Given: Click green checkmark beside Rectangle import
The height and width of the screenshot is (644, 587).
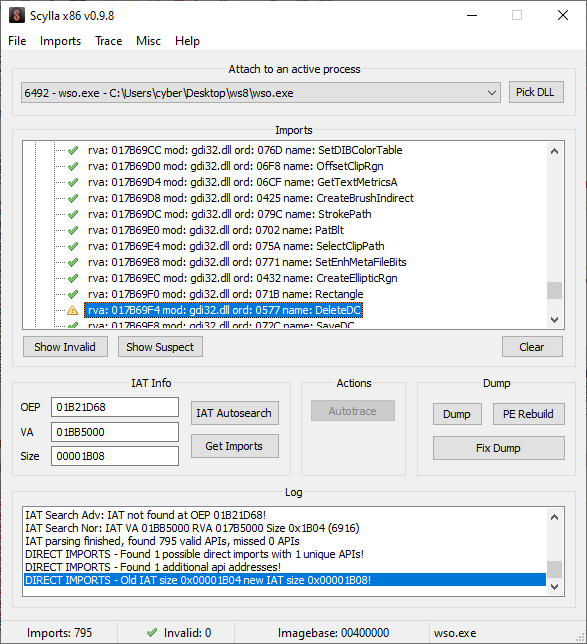Looking at the screenshot, I should [73, 294].
